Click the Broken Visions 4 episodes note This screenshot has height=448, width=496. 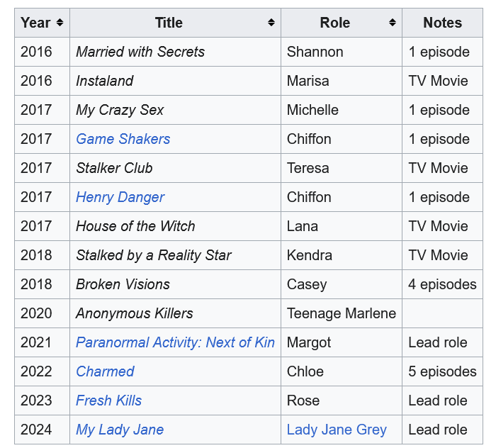442,284
